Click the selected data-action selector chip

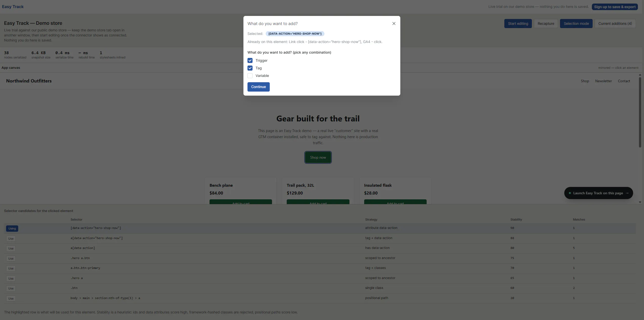(295, 34)
